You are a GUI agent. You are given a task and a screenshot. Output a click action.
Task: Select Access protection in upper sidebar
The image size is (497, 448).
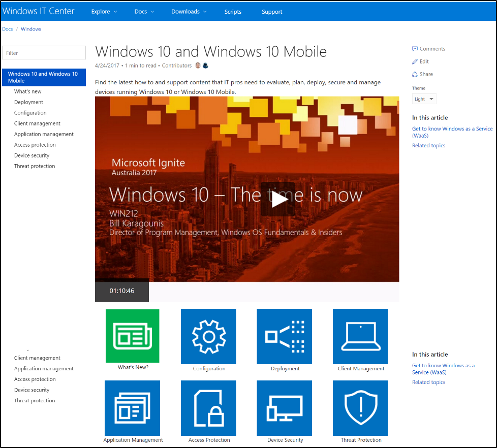tap(35, 145)
